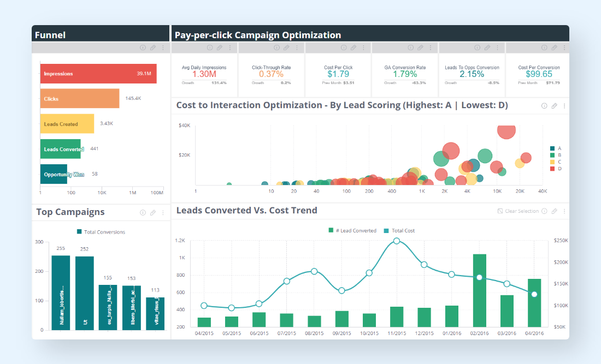Open three-dot menu on Top Campaigns widget
Image resolution: width=601 pixels, height=364 pixels.
point(163,213)
